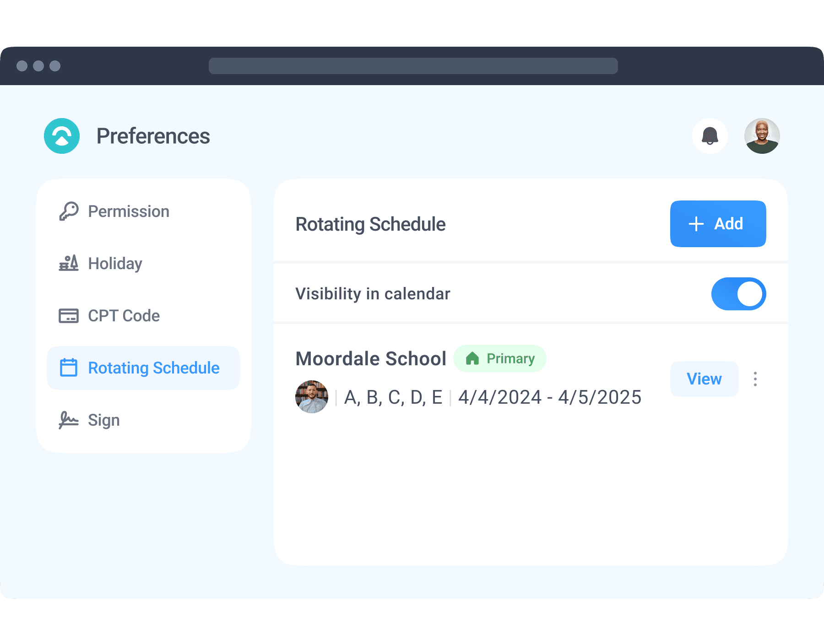The height and width of the screenshot is (644, 824).
Task: Open notifications via the bell icon
Action: (x=710, y=135)
